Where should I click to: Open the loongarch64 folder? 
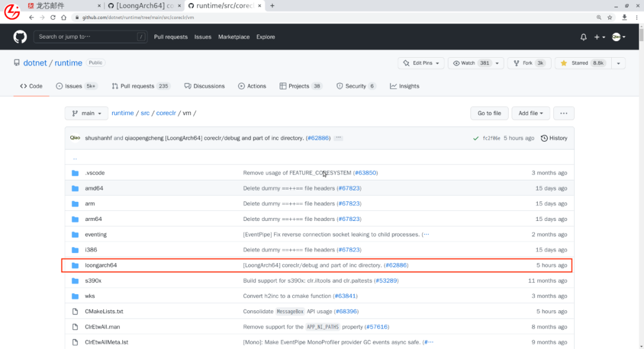pyautogui.click(x=101, y=265)
